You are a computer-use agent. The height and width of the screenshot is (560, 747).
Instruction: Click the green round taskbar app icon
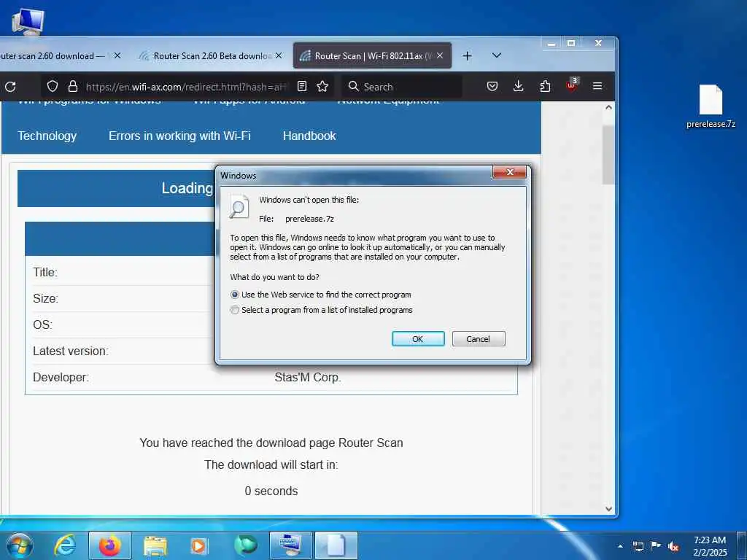245,545
